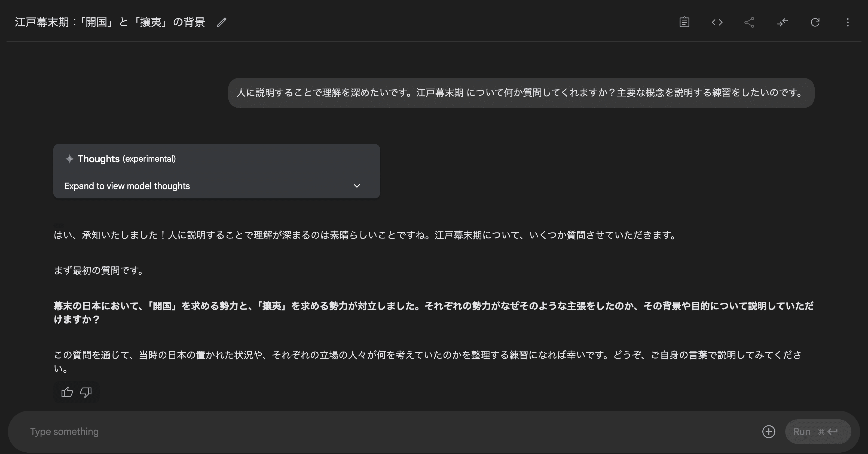Focus the 'Type something' input field

pyautogui.click(x=371, y=431)
